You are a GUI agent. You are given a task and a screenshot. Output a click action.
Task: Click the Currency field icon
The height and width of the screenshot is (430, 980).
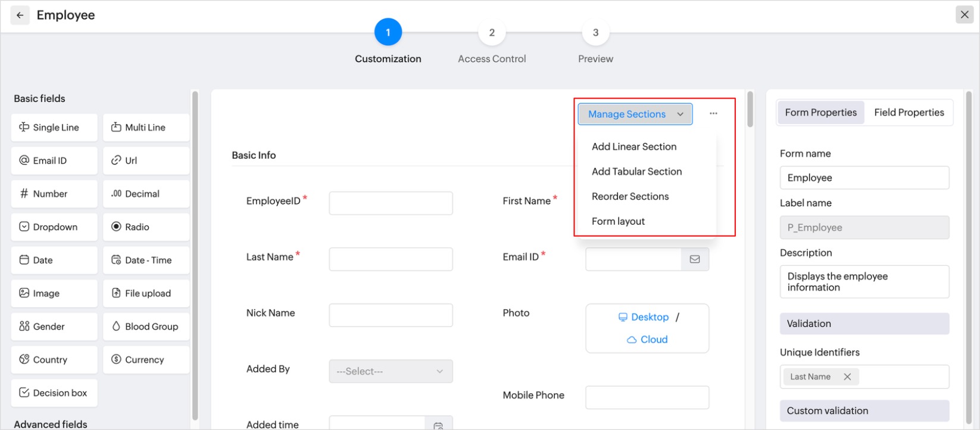point(116,360)
